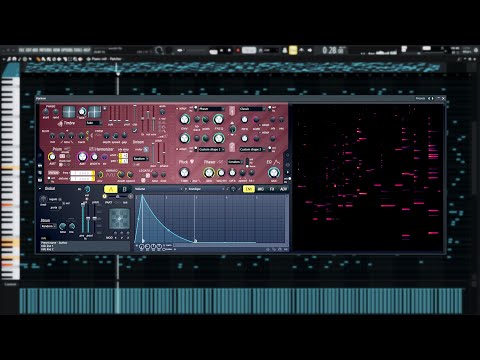This screenshot has width=480, height=360.
Task: Open the Presets button in Harmor titlebar
Action: (x=420, y=98)
